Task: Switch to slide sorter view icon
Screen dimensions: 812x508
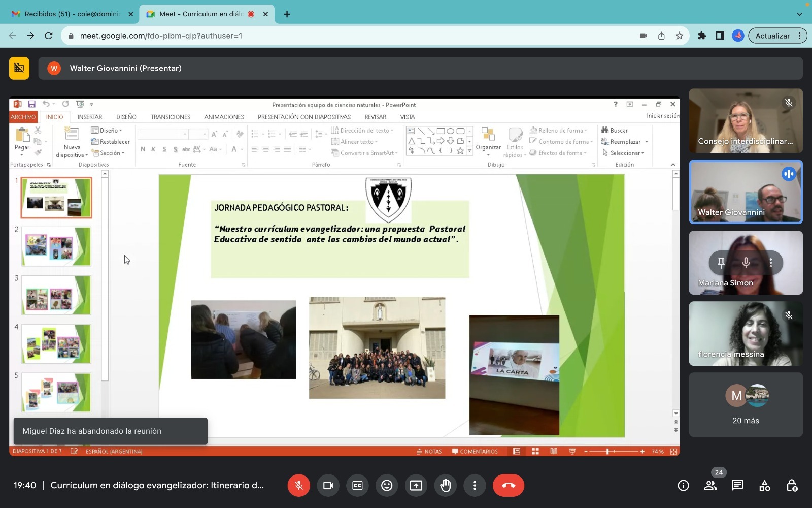Action: tap(535, 451)
